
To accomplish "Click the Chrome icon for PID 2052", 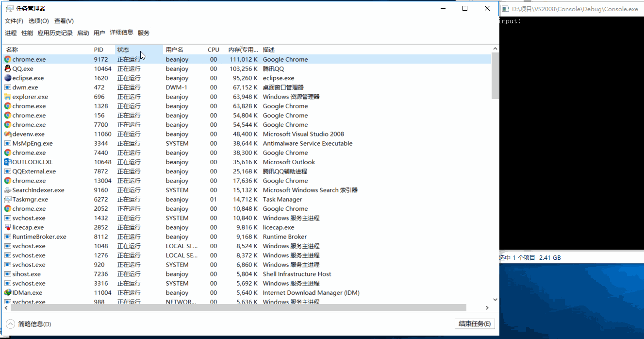I will coord(8,209).
